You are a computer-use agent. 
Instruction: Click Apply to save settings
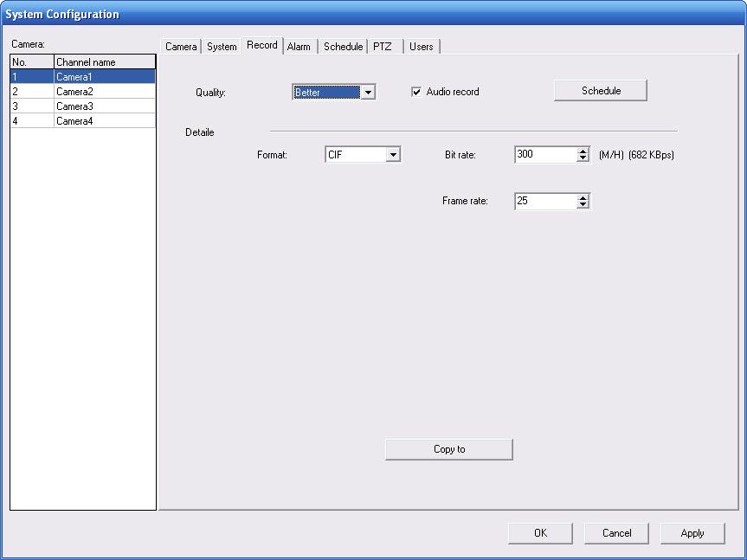click(692, 533)
